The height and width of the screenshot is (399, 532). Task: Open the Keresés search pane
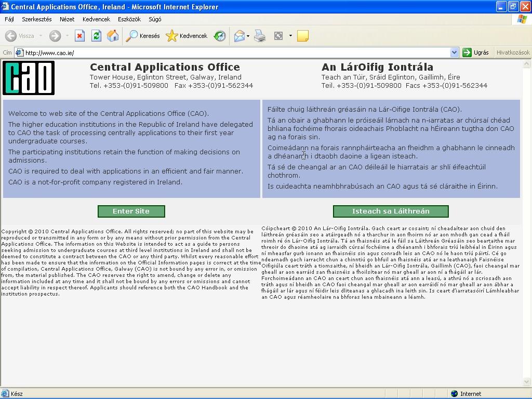tap(143, 36)
